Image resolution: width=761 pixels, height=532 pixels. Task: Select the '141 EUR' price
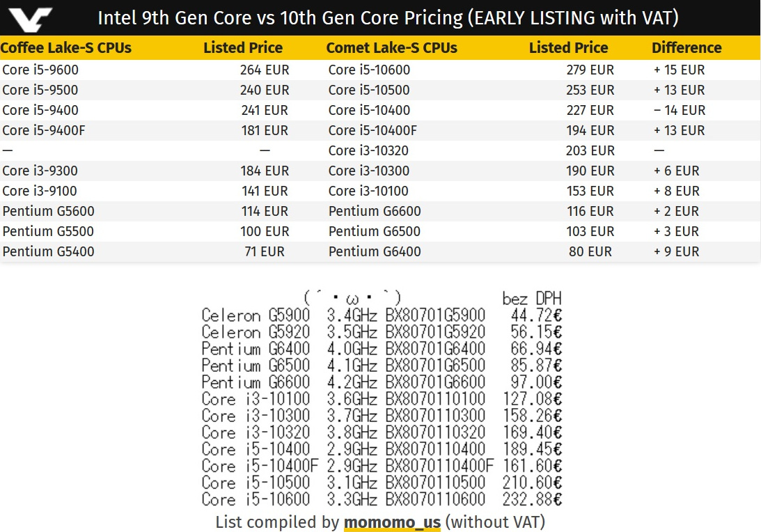pos(265,191)
